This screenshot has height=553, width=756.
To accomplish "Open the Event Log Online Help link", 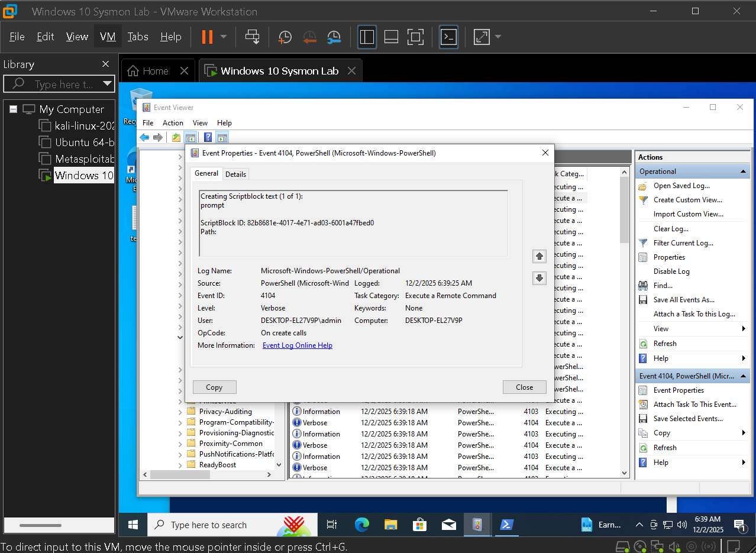I will (297, 345).
